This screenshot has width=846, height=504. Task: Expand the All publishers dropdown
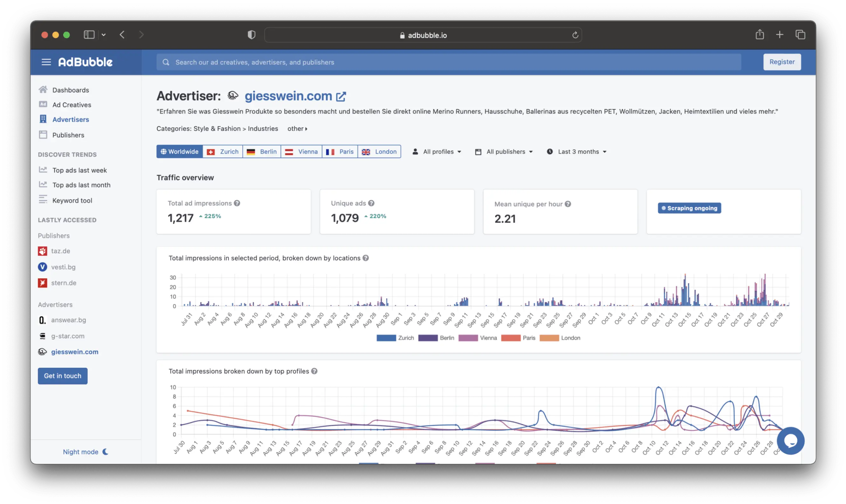(503, 151)
